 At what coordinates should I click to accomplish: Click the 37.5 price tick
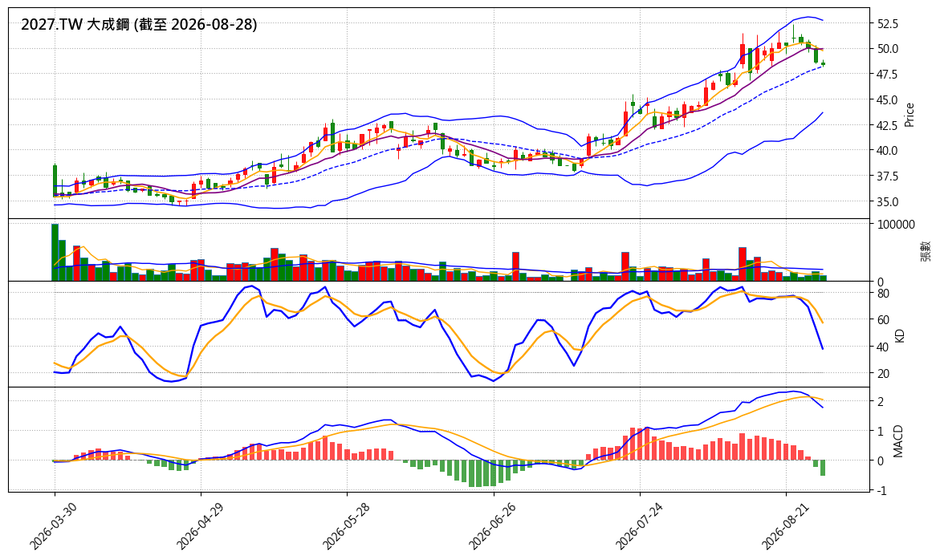(888, 176)
